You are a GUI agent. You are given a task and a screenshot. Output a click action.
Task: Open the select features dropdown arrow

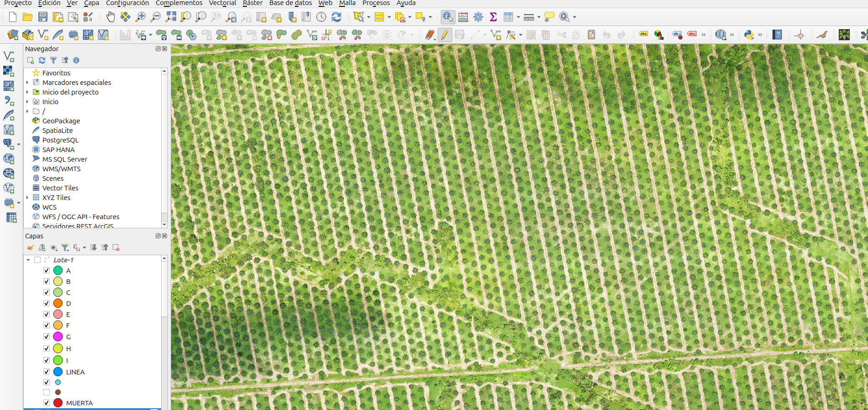tap(369, 17)
